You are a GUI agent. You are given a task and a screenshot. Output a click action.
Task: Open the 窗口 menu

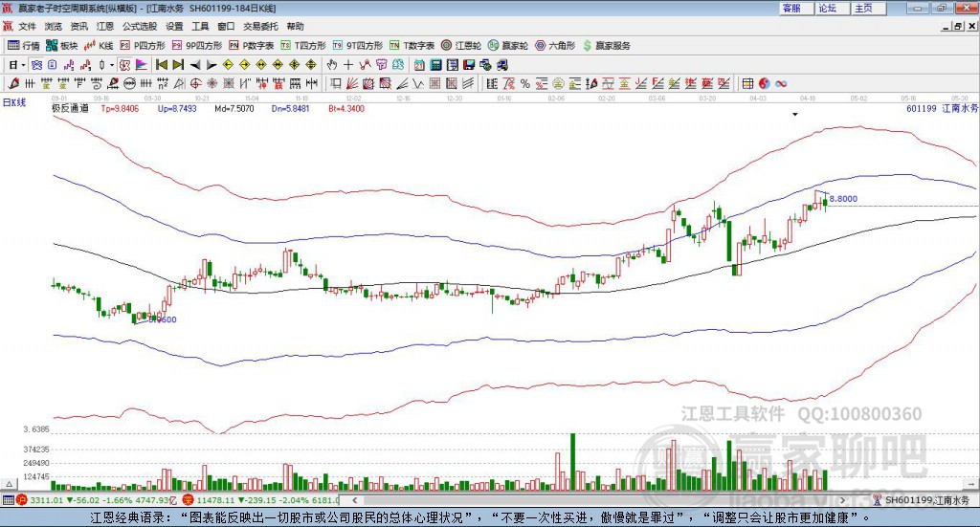(226, 26)
